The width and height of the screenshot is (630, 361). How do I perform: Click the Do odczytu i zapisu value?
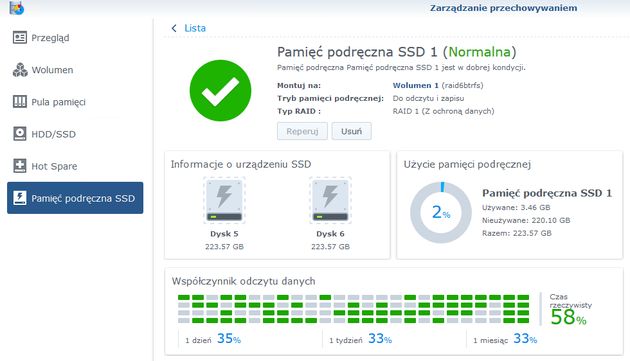tap(428, 98)
